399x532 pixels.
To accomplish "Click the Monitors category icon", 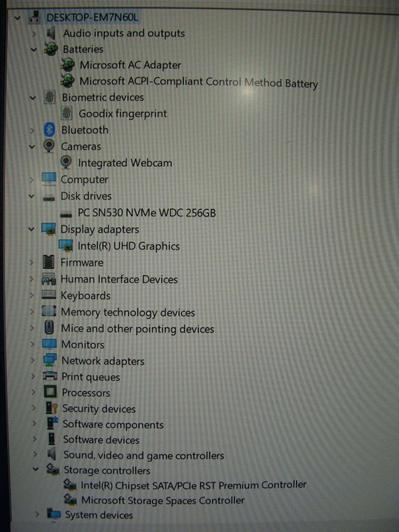I will point(49,344).
